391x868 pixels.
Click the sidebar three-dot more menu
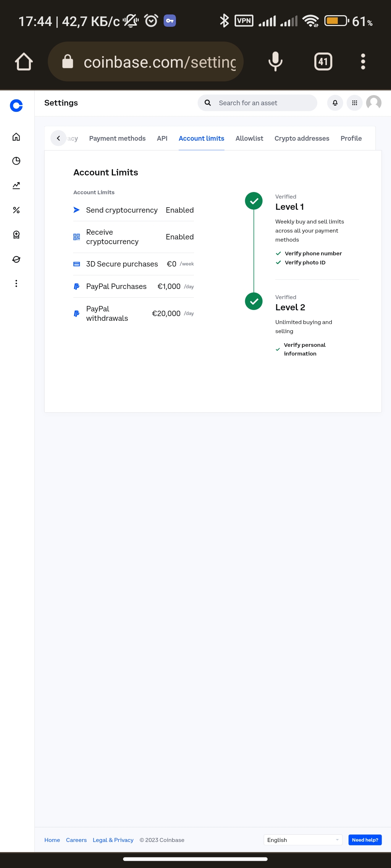(x=16, y=284)
